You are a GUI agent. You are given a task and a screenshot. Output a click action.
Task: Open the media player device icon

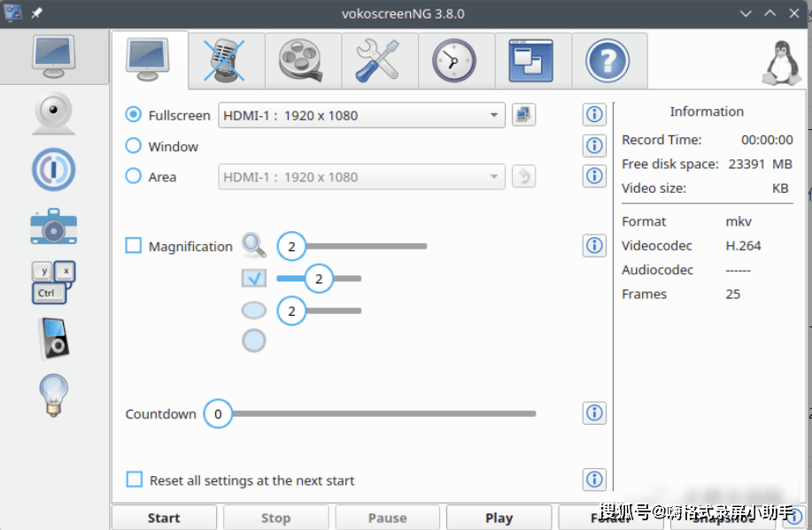[54, 339]
